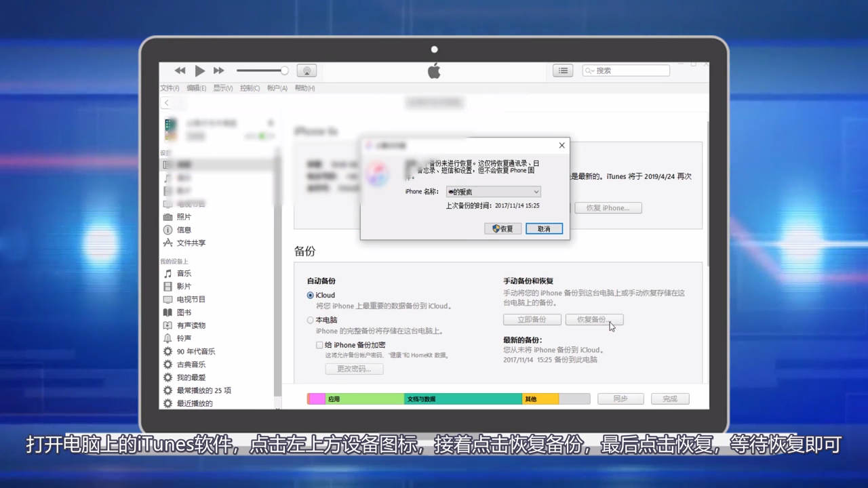Click the 恢复备份... button

point(594,319)
